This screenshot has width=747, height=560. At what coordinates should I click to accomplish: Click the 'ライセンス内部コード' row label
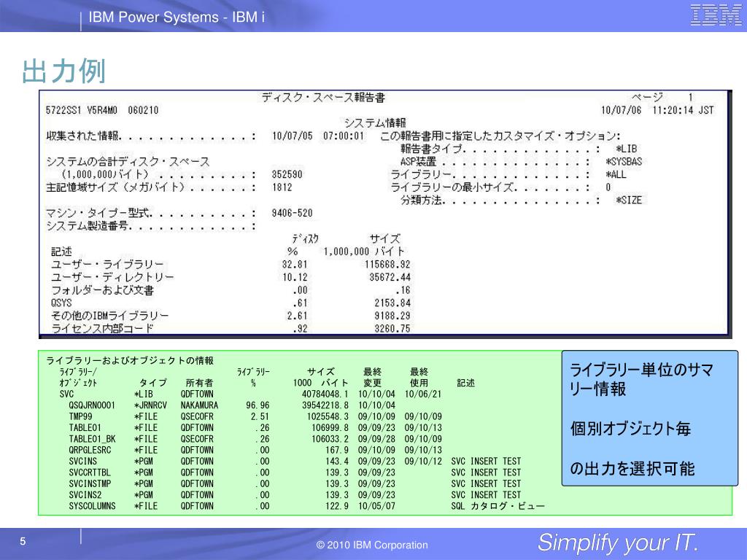102,329
